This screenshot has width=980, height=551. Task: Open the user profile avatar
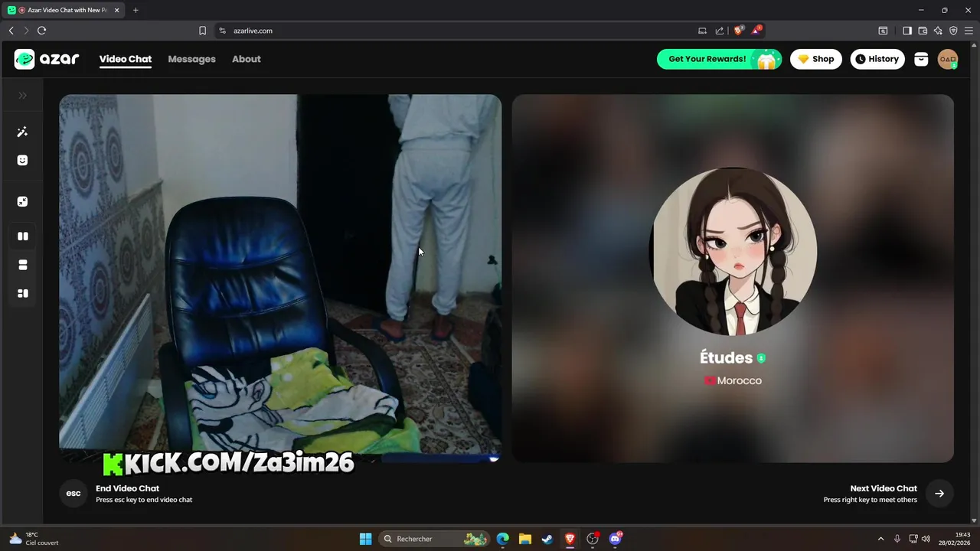pos(948,59)
